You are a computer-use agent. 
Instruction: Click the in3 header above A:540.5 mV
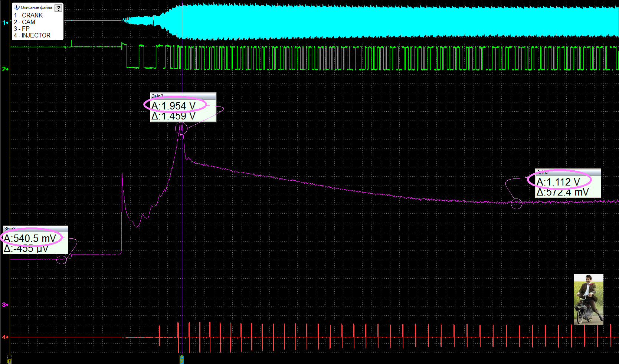tap(36, 229)
